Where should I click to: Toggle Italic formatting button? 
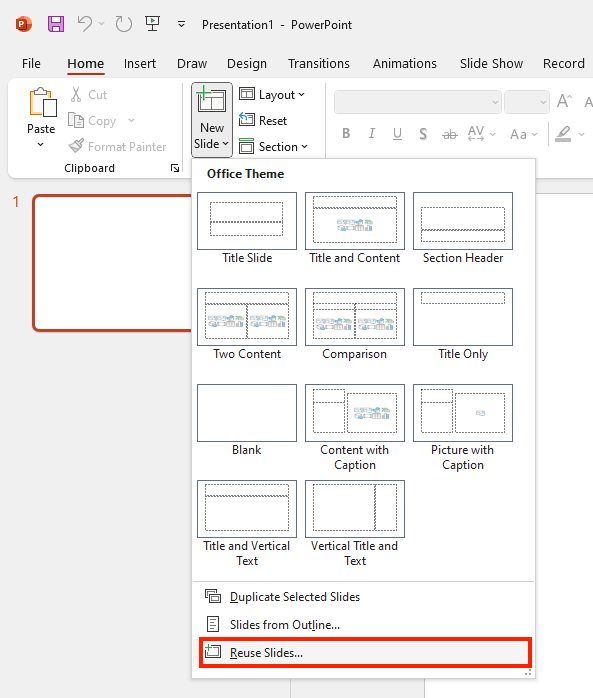coord(372,134)
